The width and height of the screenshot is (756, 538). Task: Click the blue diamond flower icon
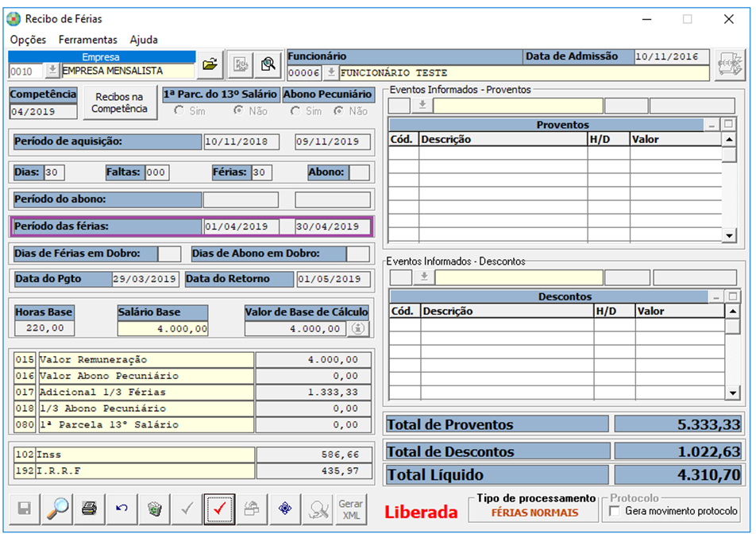point(285,509)
